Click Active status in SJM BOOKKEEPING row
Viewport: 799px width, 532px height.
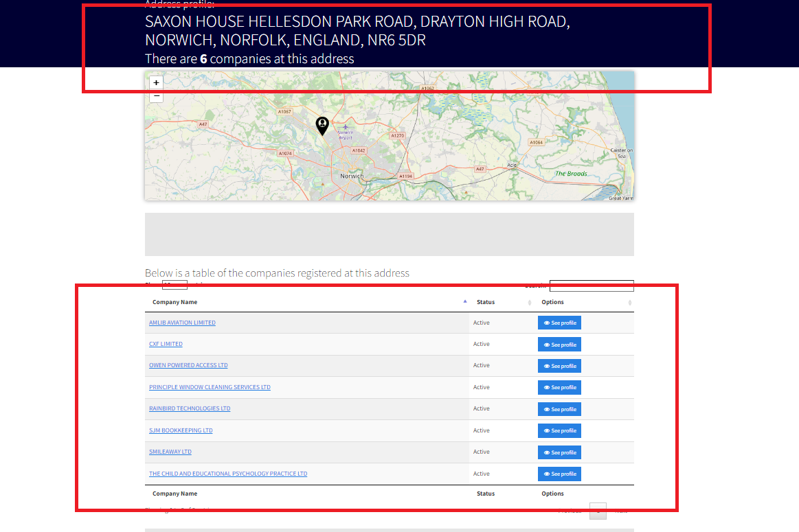(x=481, y=430)
